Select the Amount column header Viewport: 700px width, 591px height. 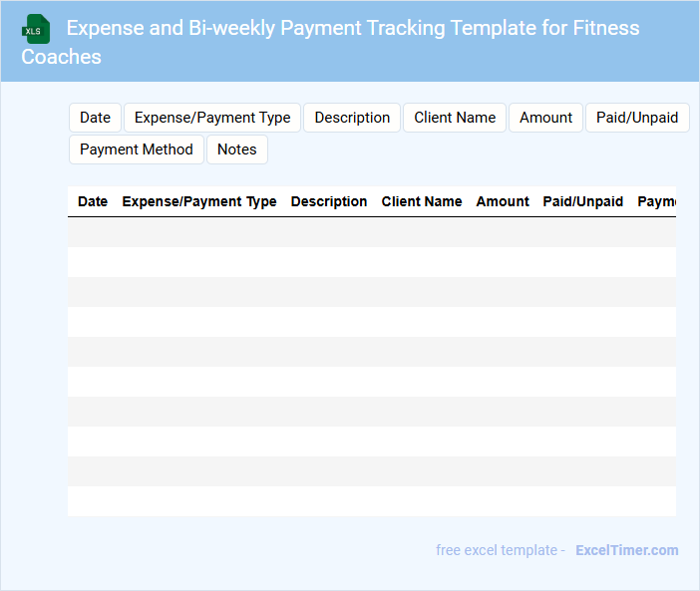503,201
